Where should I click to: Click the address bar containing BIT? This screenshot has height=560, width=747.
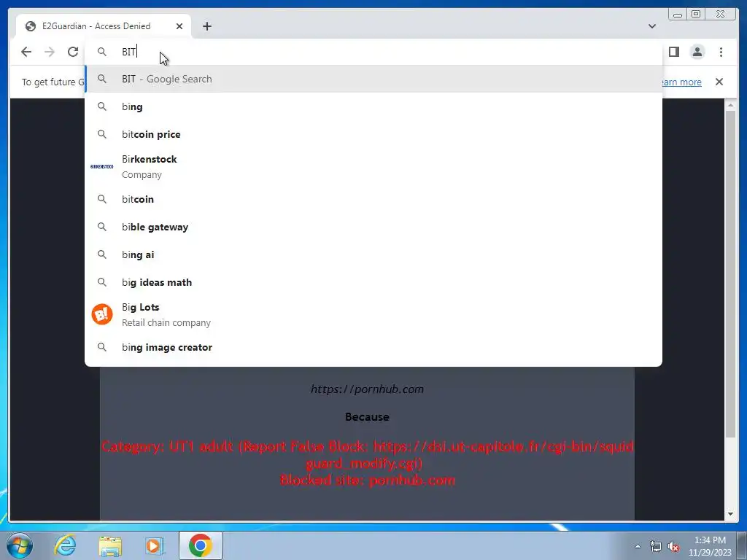(x=373, y=52)
